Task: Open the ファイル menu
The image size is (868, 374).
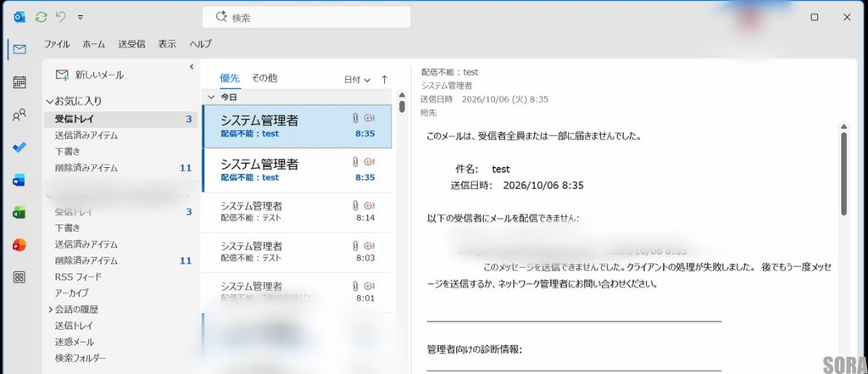Action: tap(57, 44)
